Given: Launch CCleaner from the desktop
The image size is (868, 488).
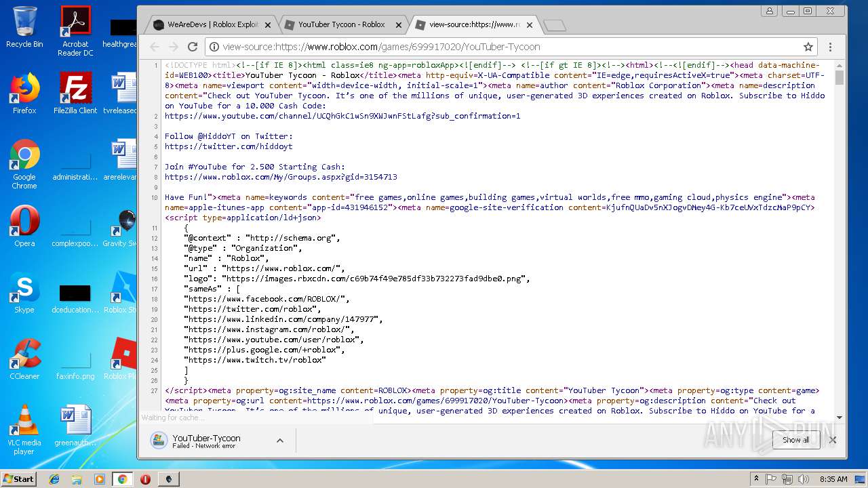Looking at the screenshot, I should [24, 359].
